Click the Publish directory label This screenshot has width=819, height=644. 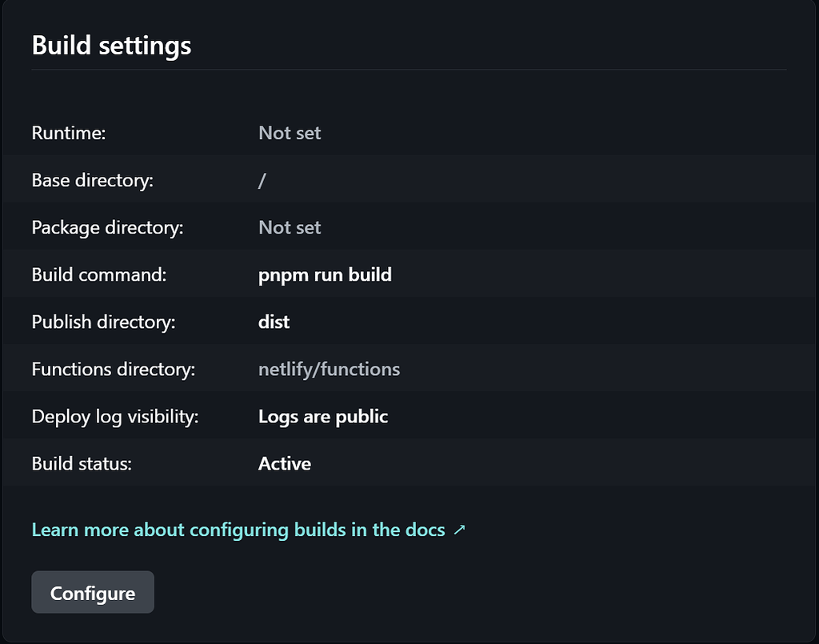pos(103,322)
